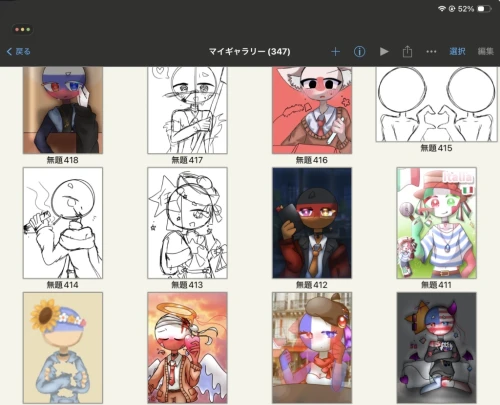This screenshot has height=405, width=500.
Task: Select the title label 無題415
Action: tap(436, 148)
